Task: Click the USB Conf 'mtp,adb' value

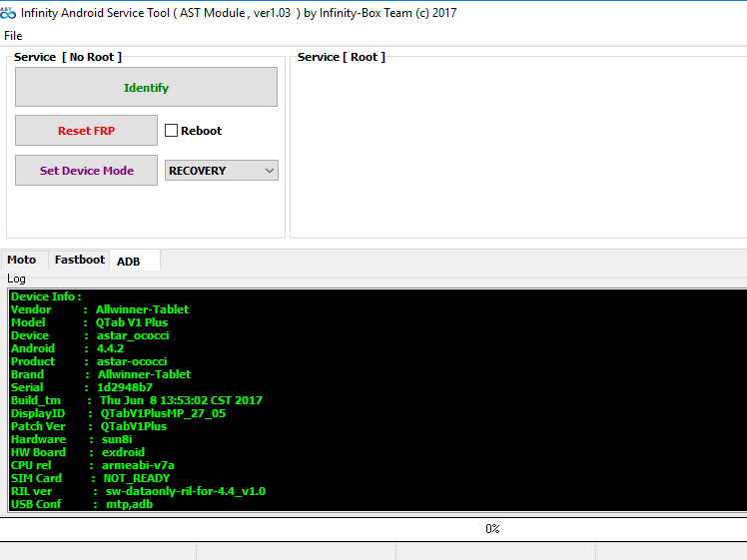Action: click(129, 504)
